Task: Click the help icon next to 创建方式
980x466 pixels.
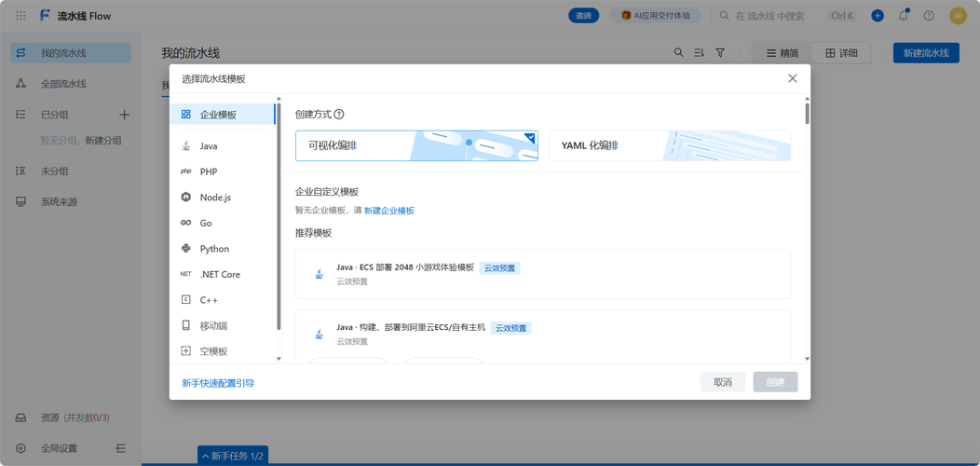Action: (x=339, y=115)
